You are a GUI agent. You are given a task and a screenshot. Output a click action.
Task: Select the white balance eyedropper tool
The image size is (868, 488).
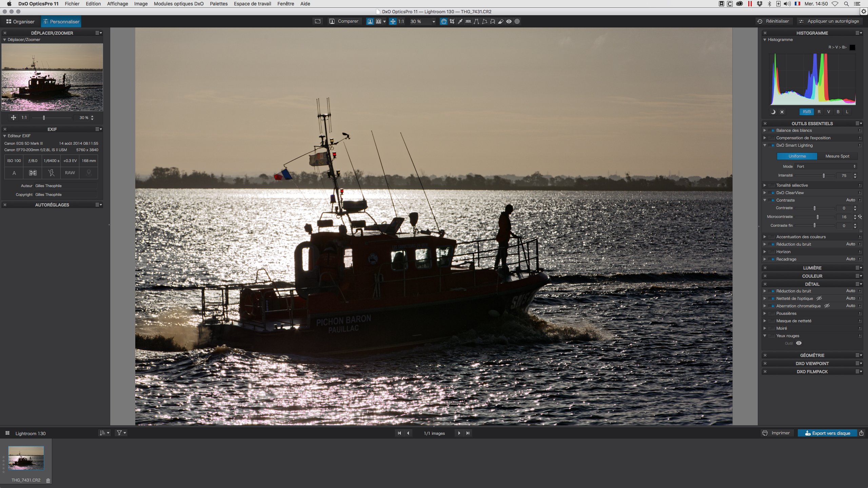point(460,21)
